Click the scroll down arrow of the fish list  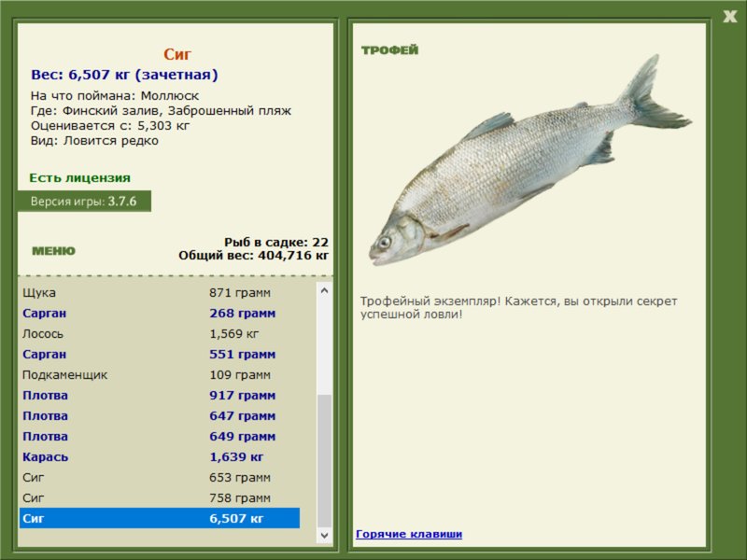324,535
